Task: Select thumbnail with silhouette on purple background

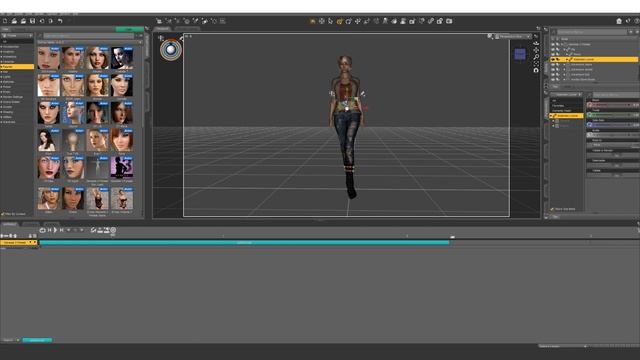Action: point(122,167)
